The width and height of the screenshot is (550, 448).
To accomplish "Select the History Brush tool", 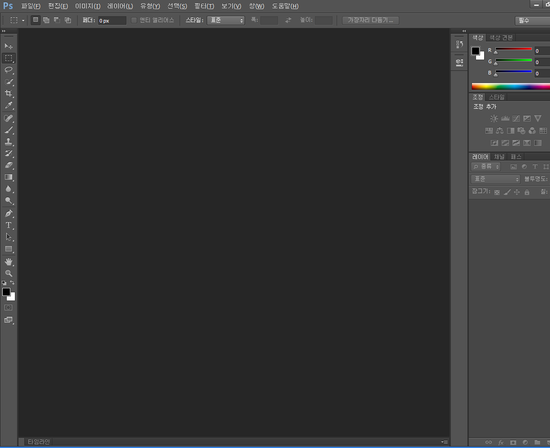I will point(8,153).
